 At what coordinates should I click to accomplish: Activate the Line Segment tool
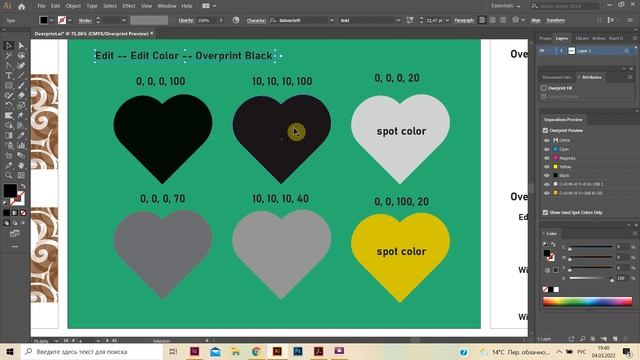click(x=21, y=76)
